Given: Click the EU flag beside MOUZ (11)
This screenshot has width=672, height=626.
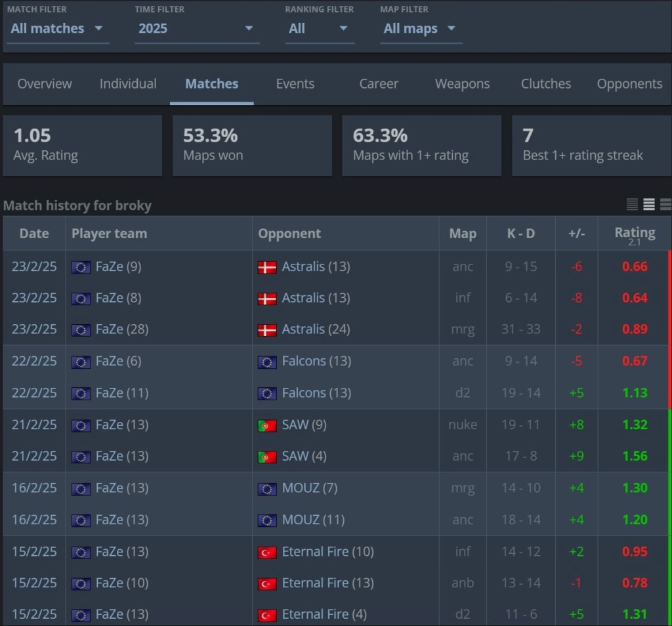Looking at the screenshot, I should 267,520.
